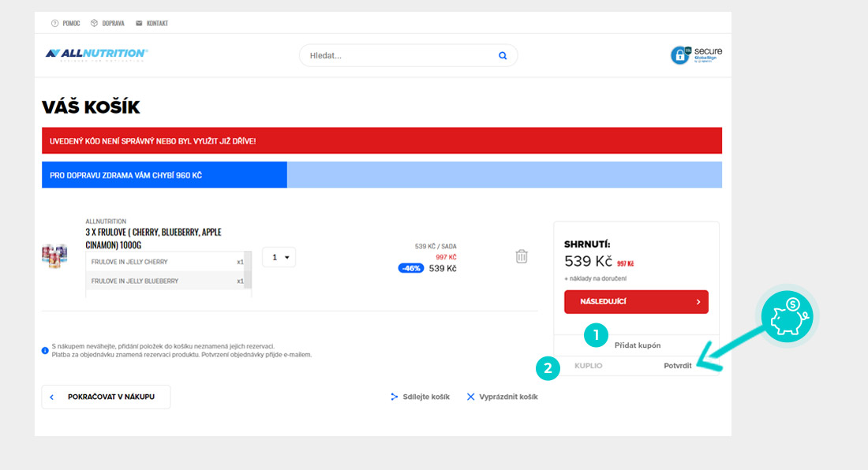The width and height of the screenshot is (868, 470).
Task: Click the secure GlobalSign padlock badge
Action: coord(695,54)
